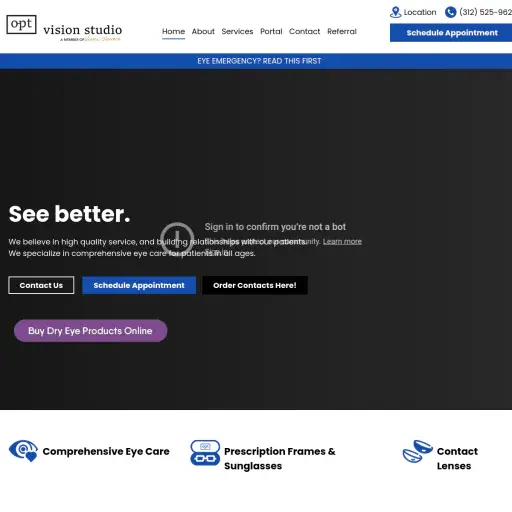The width and height of the screenshot is (512, 512).
Task: Click the Comprehensive Eye Care eye icon
Action: pyautogui.click(x=23, y=451)
